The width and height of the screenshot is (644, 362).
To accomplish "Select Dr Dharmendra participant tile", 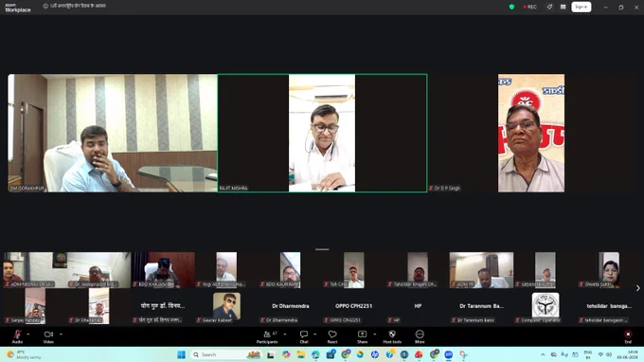I will [x=290, y=306].
